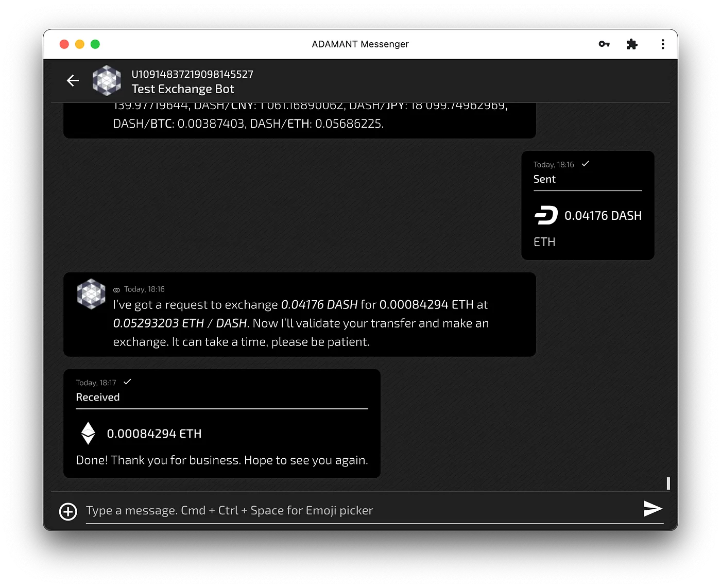Screen dimensions: 721x588
Task: Open the three-dot browser menu
Action: (663, 44)
